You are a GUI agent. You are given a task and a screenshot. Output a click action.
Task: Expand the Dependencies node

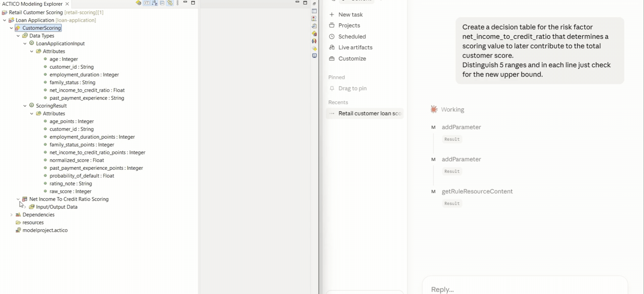tap(11, 215)
